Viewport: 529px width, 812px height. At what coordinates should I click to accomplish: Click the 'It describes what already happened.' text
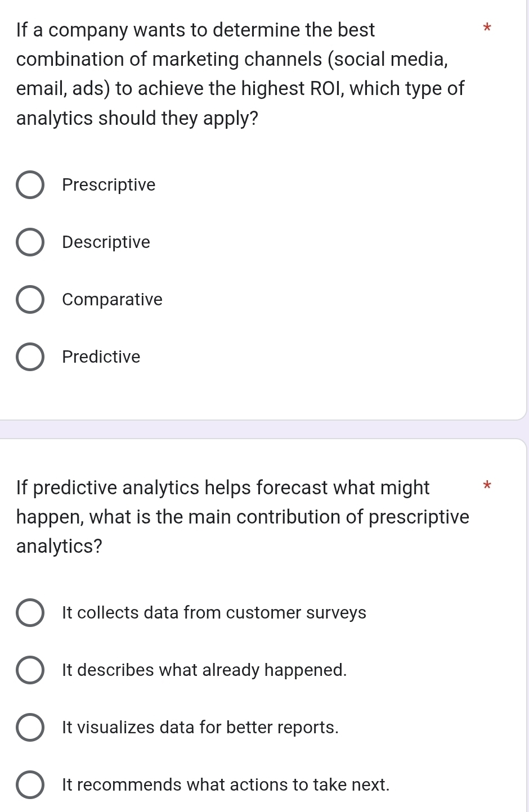204,670
